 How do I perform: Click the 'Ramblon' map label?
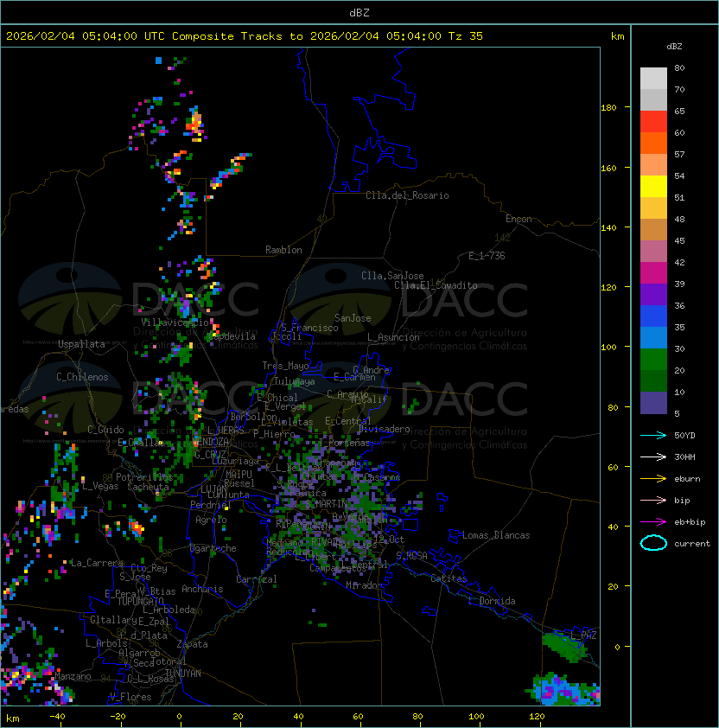283,250
